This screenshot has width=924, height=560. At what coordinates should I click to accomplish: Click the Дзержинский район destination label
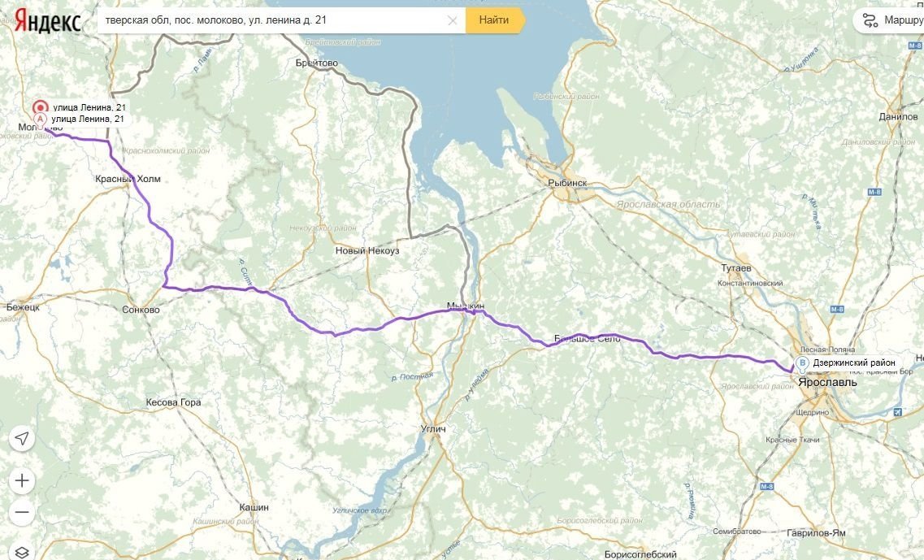854,362
